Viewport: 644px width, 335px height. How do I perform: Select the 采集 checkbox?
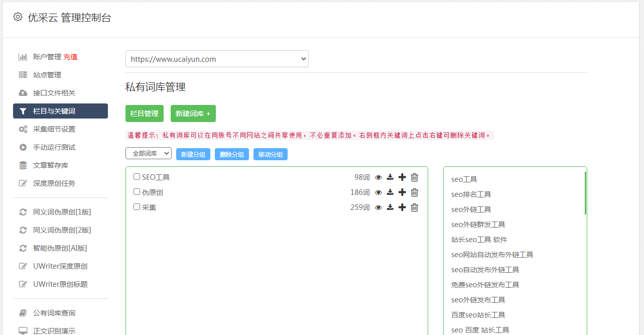(x=136, y=207)
